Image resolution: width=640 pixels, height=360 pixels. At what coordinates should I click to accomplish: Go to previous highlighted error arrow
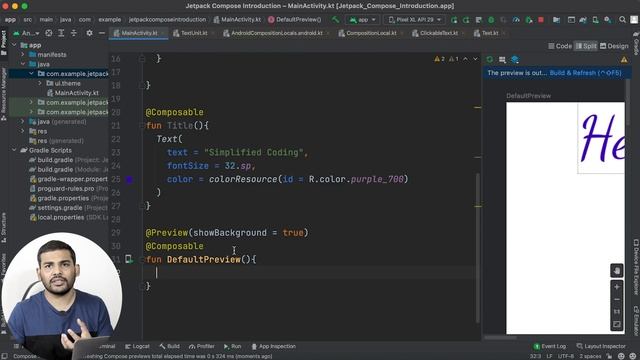pos(465,59)
